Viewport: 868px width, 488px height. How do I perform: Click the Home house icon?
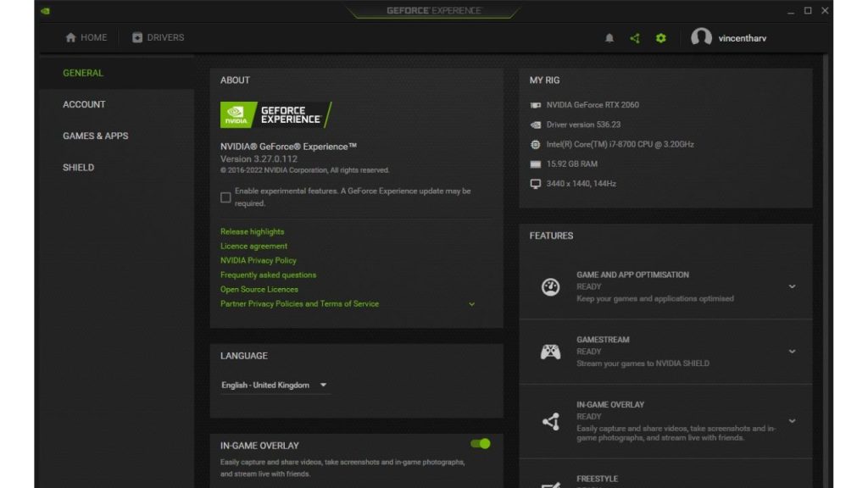pos(70,37)
